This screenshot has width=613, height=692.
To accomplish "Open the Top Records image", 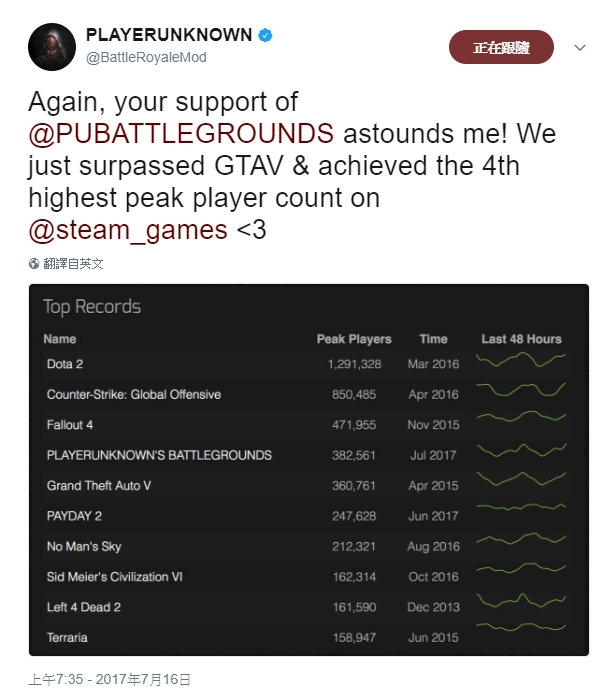I will [309, 470].
